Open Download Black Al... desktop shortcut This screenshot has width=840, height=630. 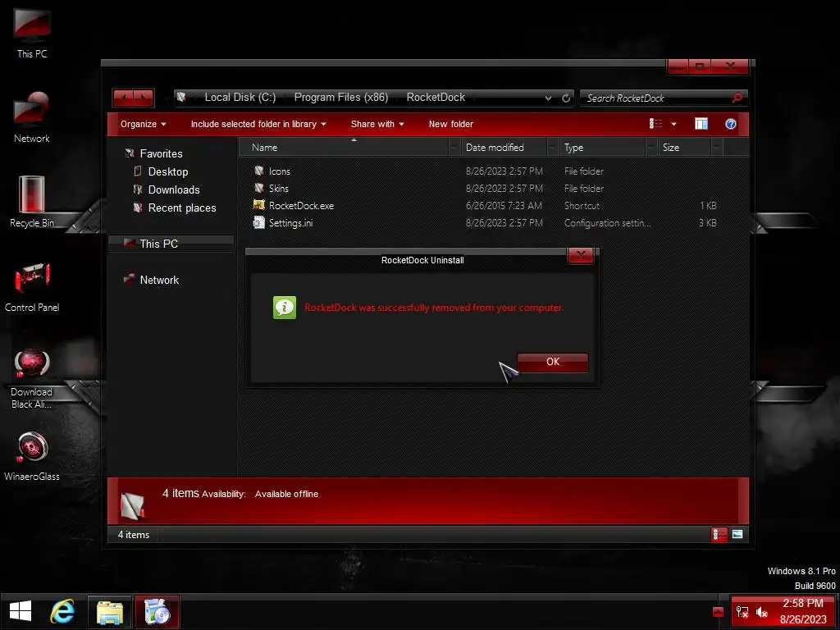[x=32, y=377]
